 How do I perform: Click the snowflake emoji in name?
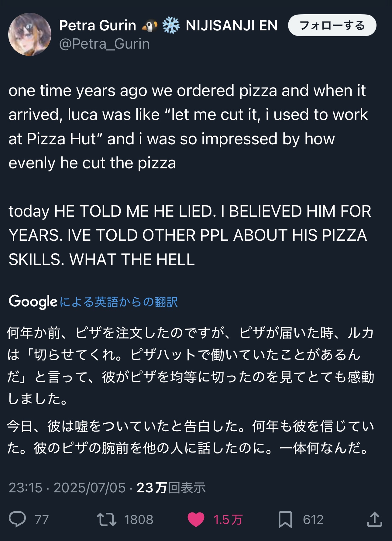171,26
